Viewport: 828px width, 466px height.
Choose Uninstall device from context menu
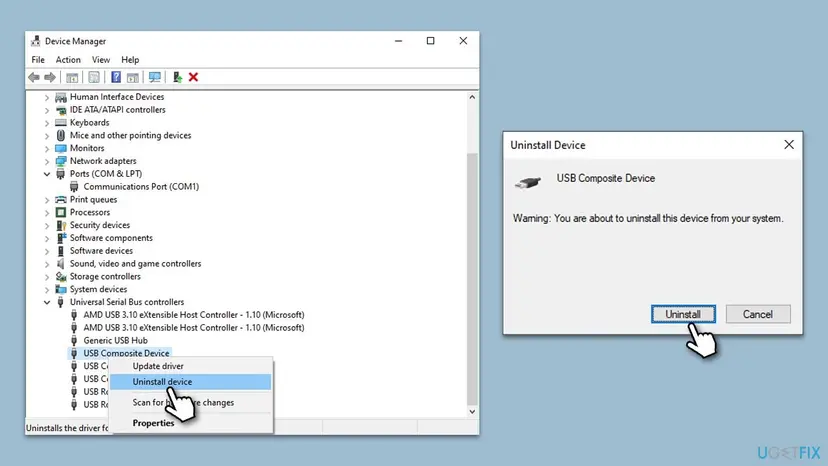coord(191,381)
